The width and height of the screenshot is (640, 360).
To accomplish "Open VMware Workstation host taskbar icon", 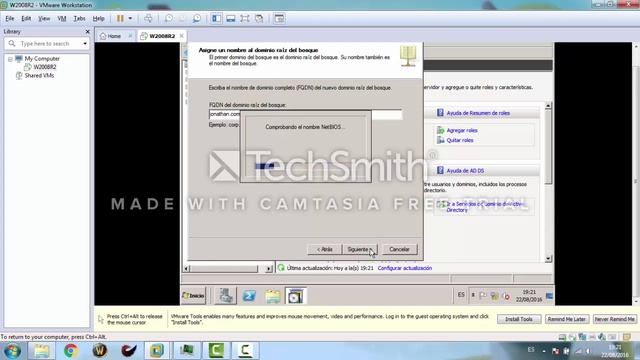I will 157,351.
